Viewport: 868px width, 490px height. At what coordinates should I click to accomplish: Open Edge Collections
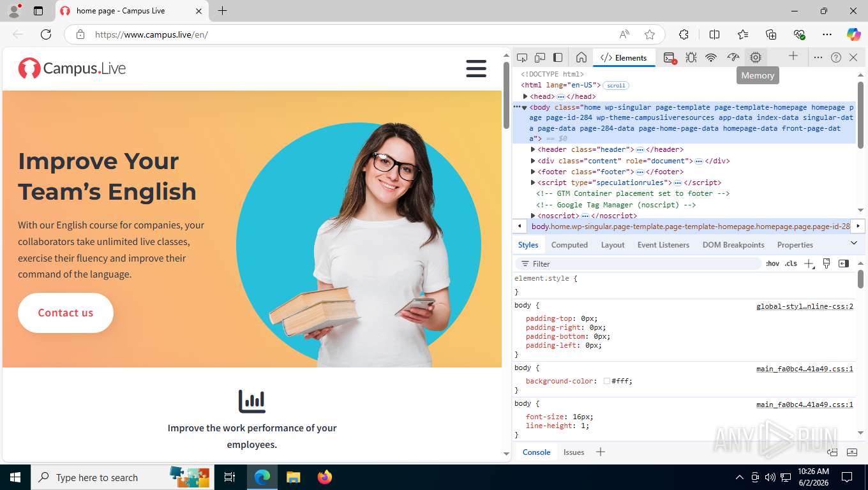[771, 34]
